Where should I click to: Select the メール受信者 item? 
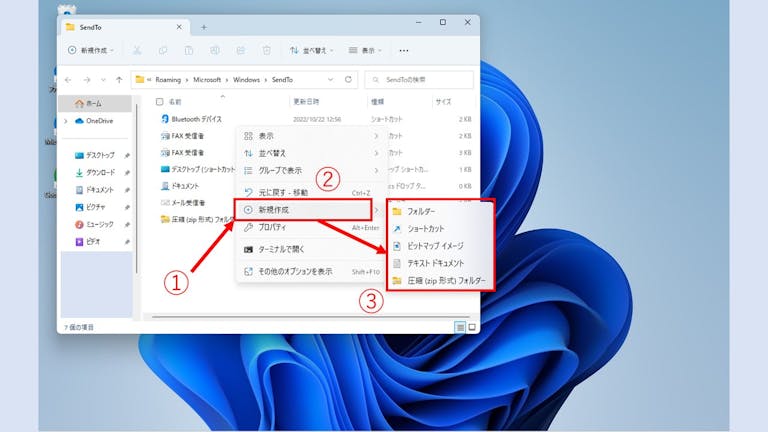(183, 203)
